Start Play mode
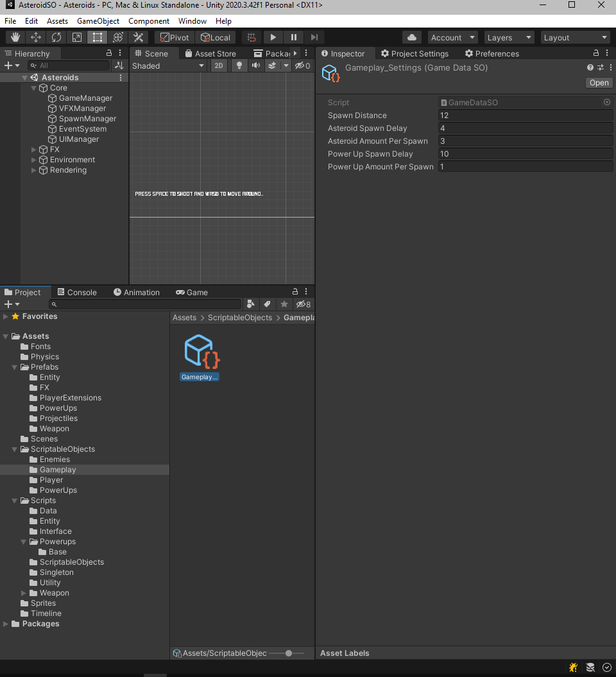616x677 pixels. click(x=273, y=38)
